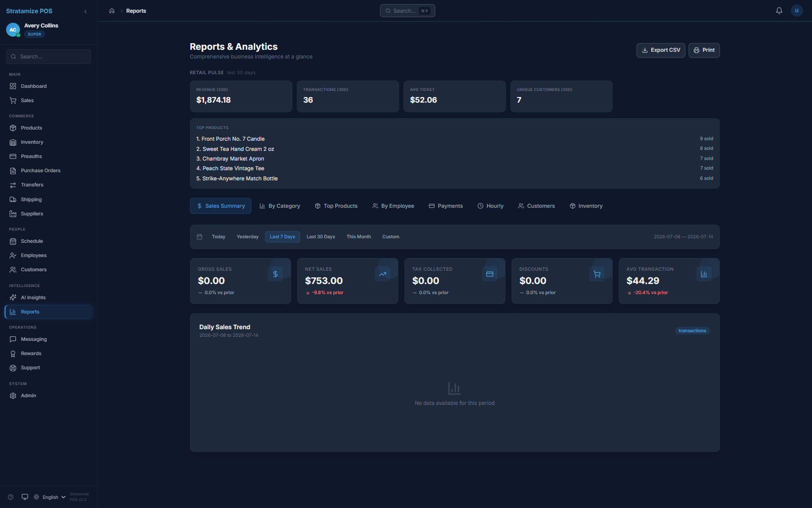Image resolution: width=812 pixels, height=508 pixels.
Task: Select the Yesterday date range
Action: pos(248,237)
